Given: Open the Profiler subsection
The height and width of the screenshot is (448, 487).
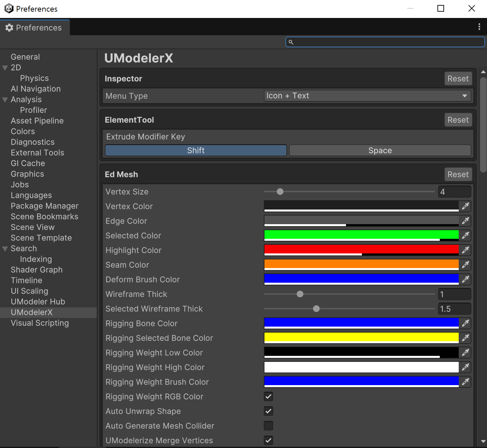Looking at the screenshot, I should coord(33,110).
